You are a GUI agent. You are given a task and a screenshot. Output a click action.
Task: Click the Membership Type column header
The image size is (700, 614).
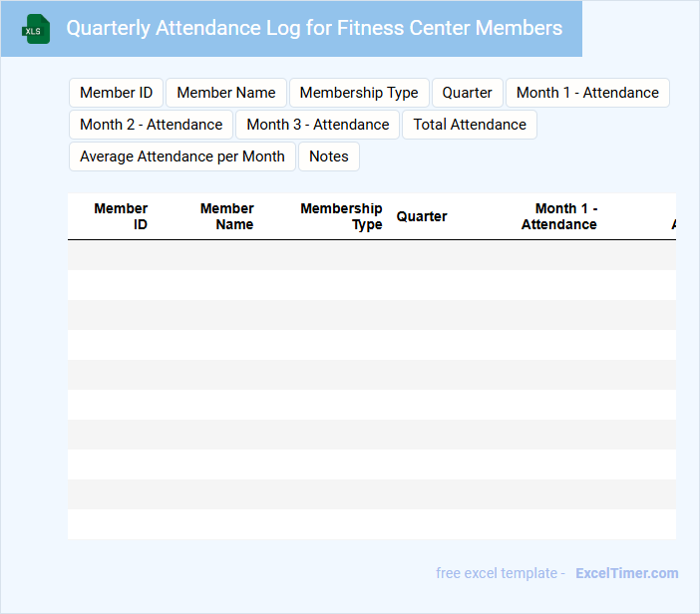[x=341, y=216]
